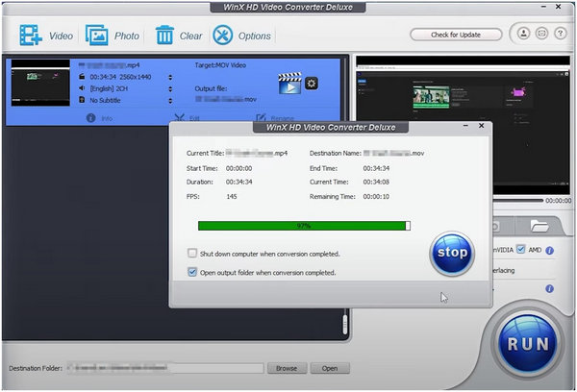Enable shut down computer when conversion completed
Image resolution: width=577 pixels, height=392 pixels.
tap(192, 254)
